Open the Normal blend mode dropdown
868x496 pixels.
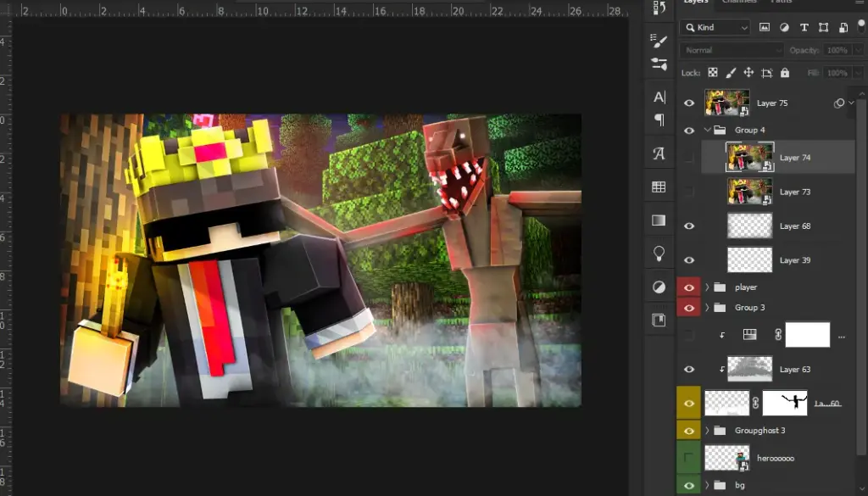click(x=731, y=49)
